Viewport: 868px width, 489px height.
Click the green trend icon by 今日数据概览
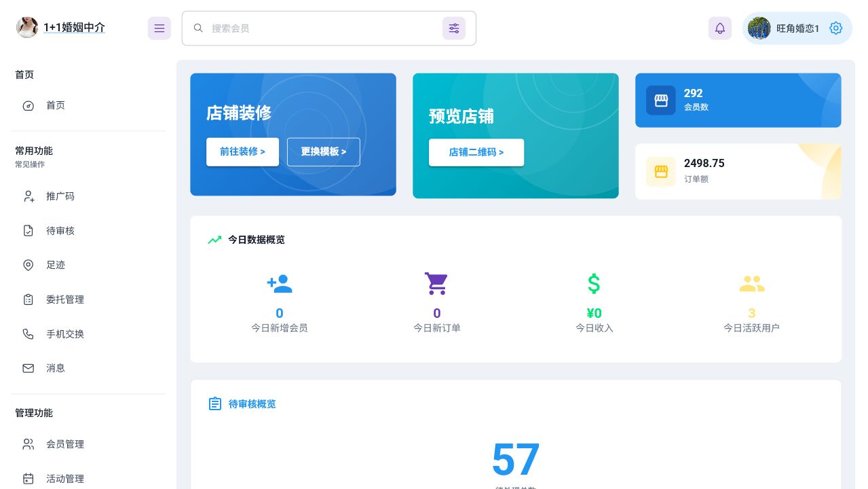214,240
